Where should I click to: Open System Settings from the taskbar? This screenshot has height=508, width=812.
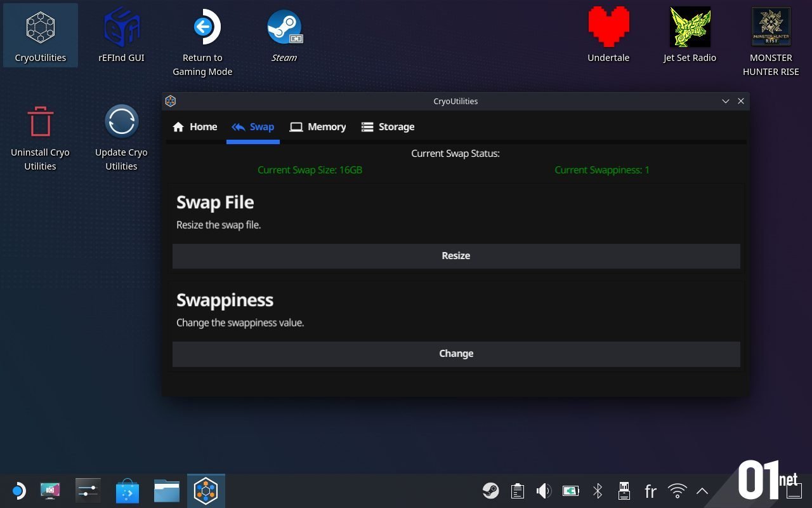(88, 491)
